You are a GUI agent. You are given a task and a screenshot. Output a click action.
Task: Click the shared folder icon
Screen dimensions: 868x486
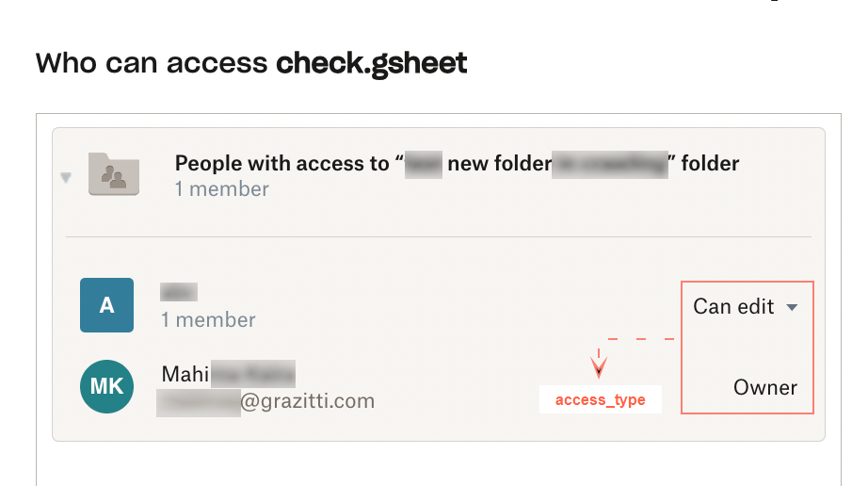point(114,174)
